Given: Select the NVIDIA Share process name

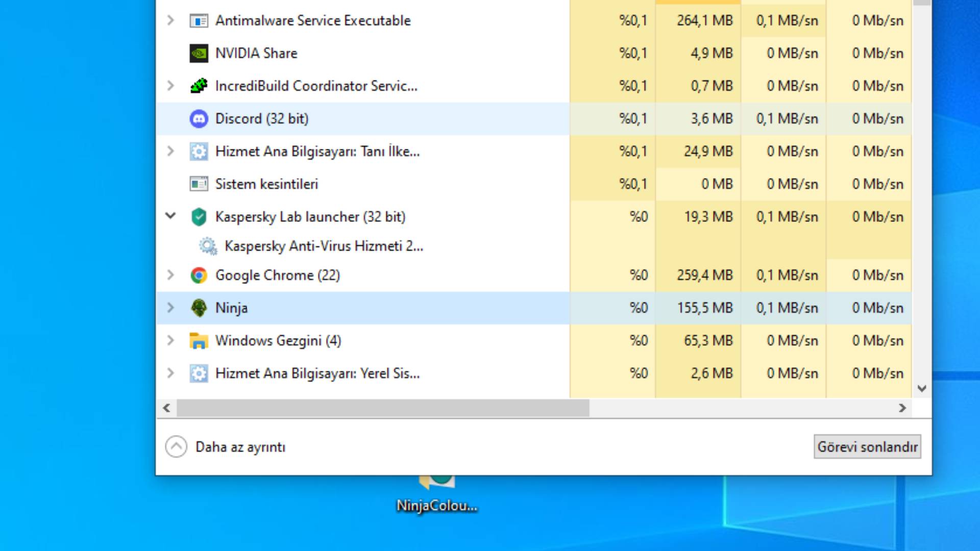Looking at the screenshot, I should tap(256, 54).
